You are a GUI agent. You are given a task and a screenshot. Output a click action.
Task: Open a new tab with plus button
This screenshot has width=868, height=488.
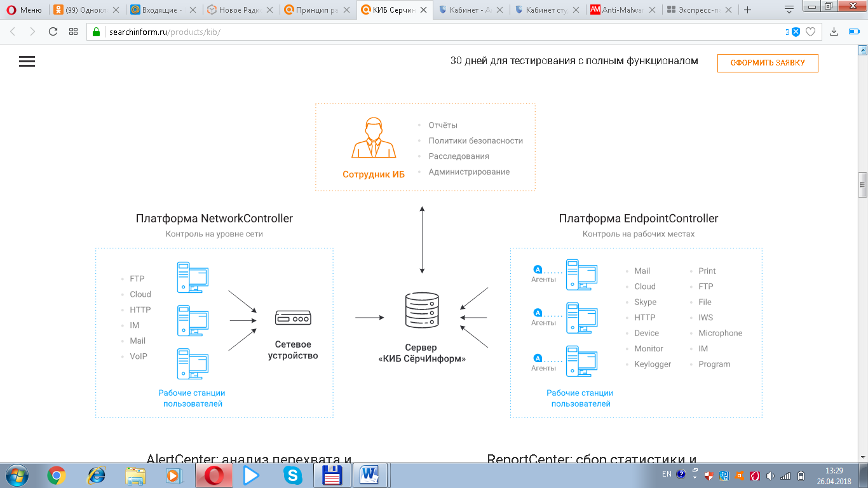[x=747, y=10]
